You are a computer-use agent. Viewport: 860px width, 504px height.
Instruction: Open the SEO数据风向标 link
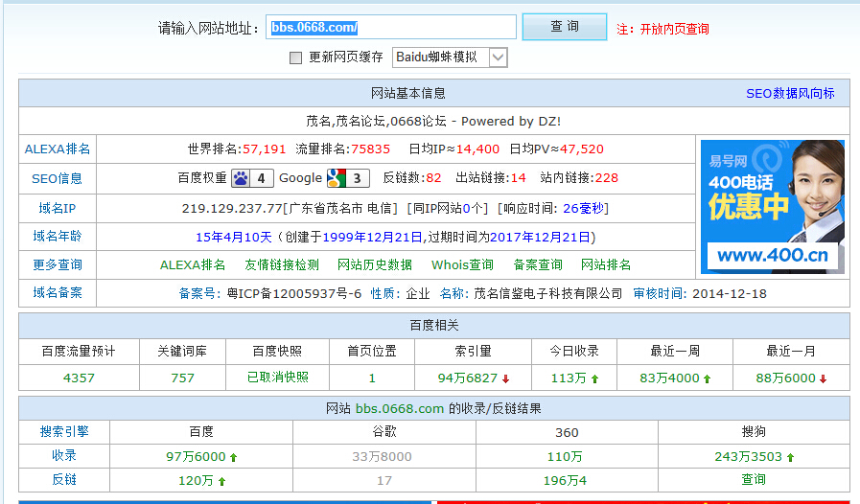pos(790,94)
